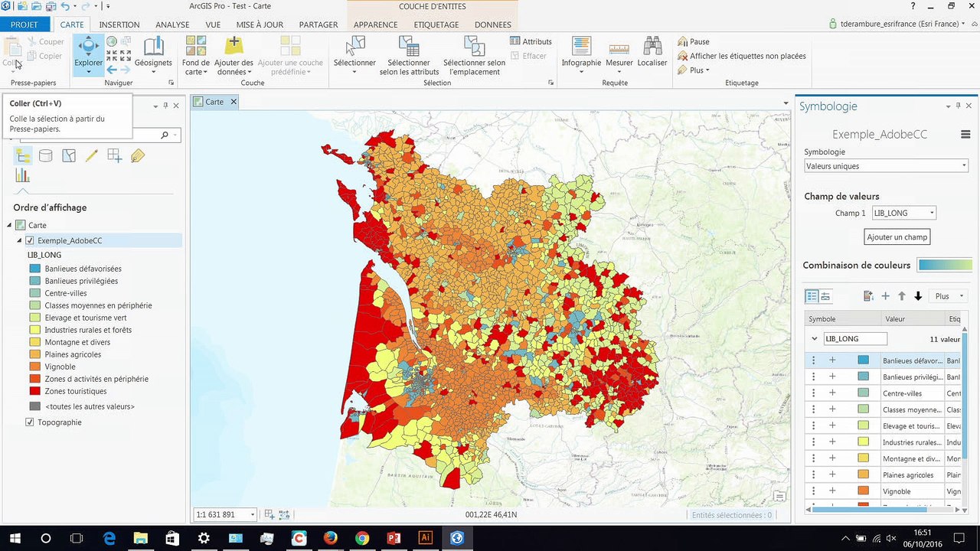This screenshot has width=980, height=551.
Task: Open Microsoft Edge from taskbar
Action: pos(109,538)
